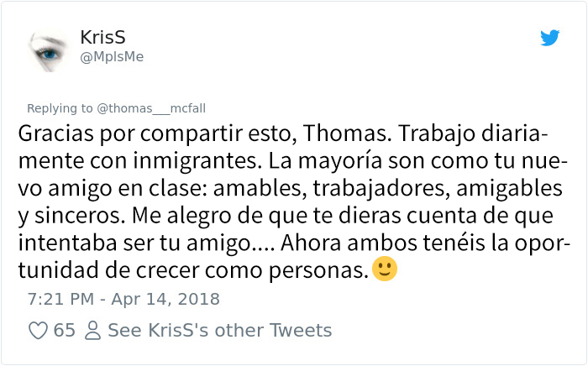The width and height of the screenshot is (588, 366).
Task: Click the word Thomas in tweet
Action: 347,133
